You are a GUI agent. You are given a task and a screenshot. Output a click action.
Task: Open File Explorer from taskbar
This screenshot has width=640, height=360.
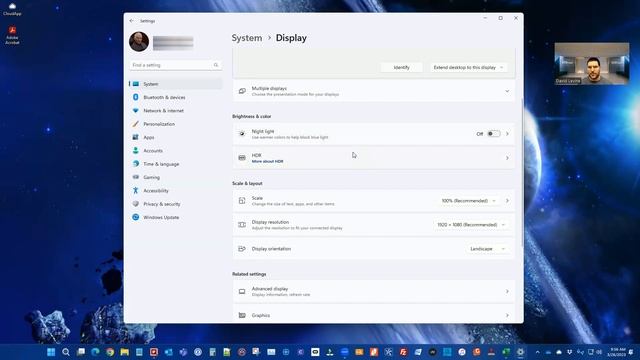(x=124, y=352)
